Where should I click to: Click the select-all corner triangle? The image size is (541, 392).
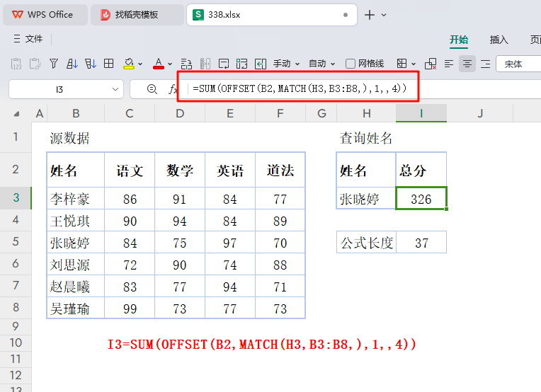pyautogui.click(x=16, y=114)
